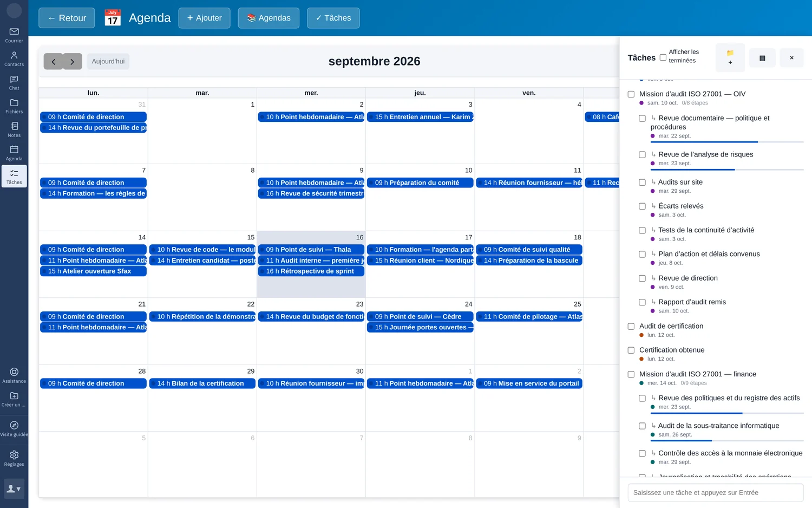Check Mission d'audit ISO 27001 — OIV task
Image resolution: width=812 pixels, height=508 pixels.
point(631,94)
